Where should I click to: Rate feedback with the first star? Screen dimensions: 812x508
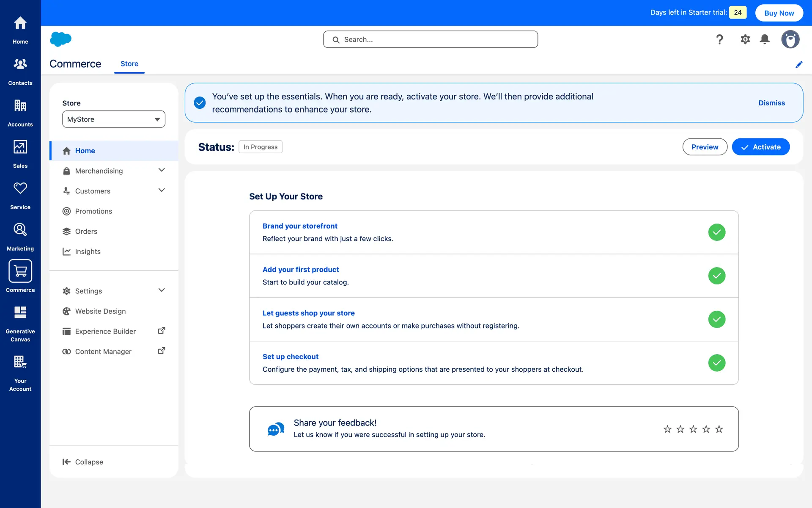pyautogui.click(x=667, y=429)
